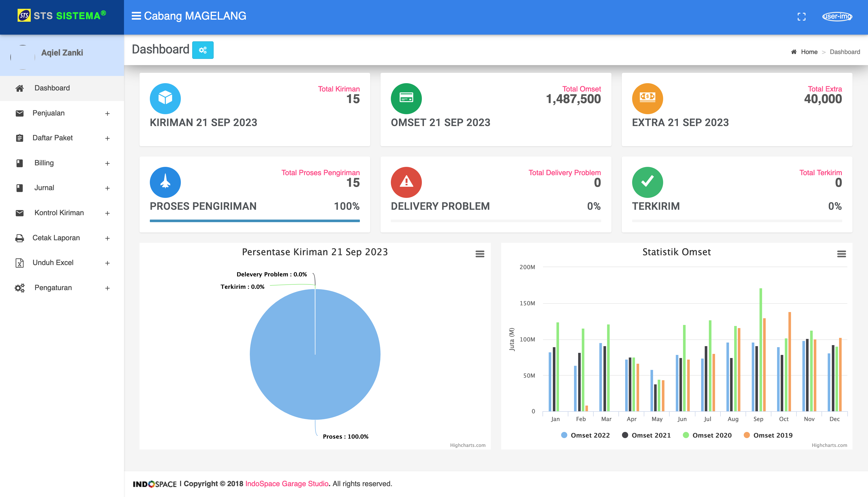Click Total Omset value 1,487,500

574,99
